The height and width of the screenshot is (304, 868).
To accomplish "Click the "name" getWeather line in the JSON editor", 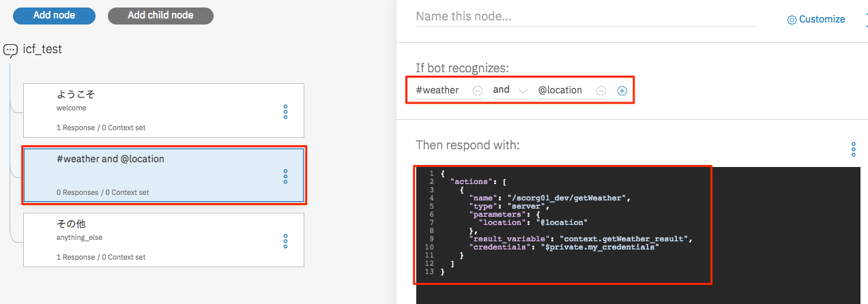I will click(549, 198).
